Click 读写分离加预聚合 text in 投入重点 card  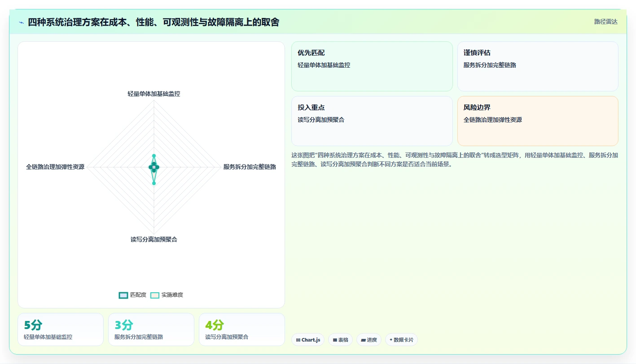tap(321, 120)
